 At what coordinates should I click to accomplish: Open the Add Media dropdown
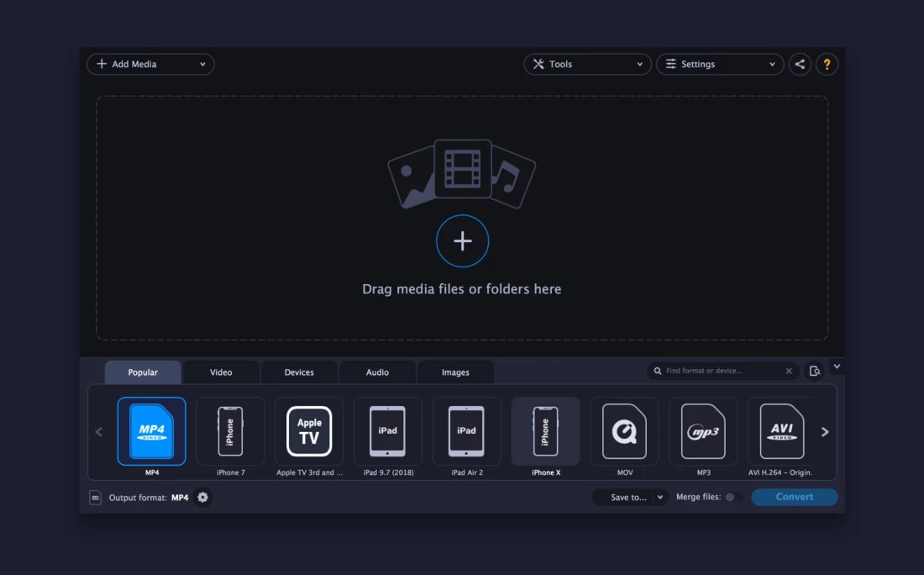(150, 65)
